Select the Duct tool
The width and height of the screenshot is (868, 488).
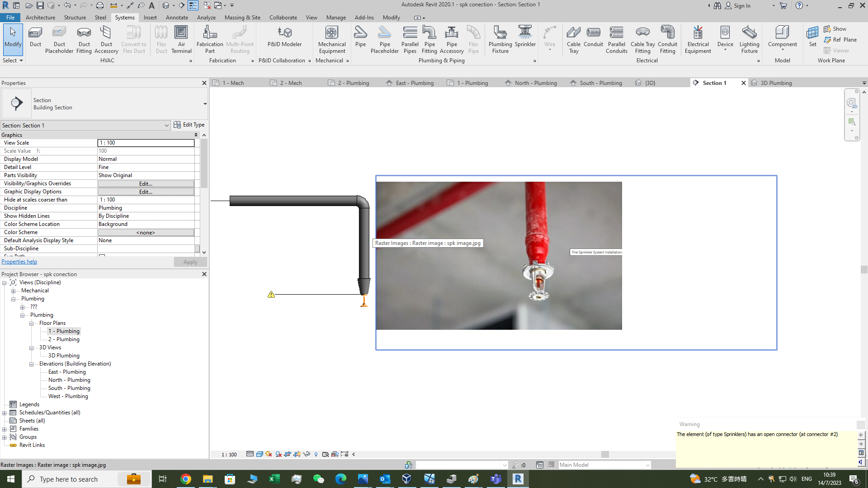35,38
